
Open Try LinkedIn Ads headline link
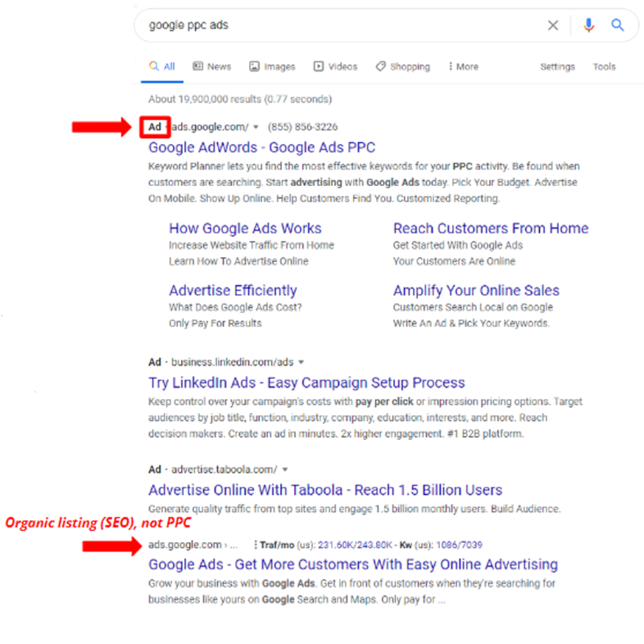306,383
